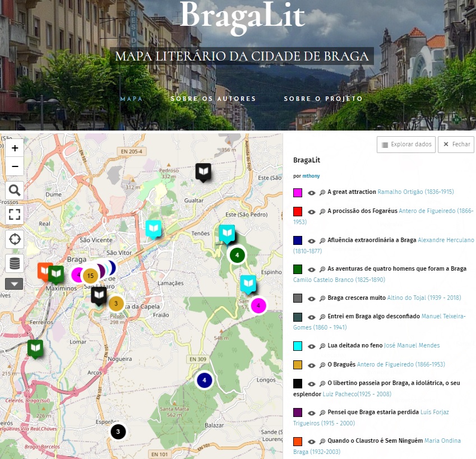
Task: Close the panel with 'Fechar' button
Action: [x=456, y=145]
